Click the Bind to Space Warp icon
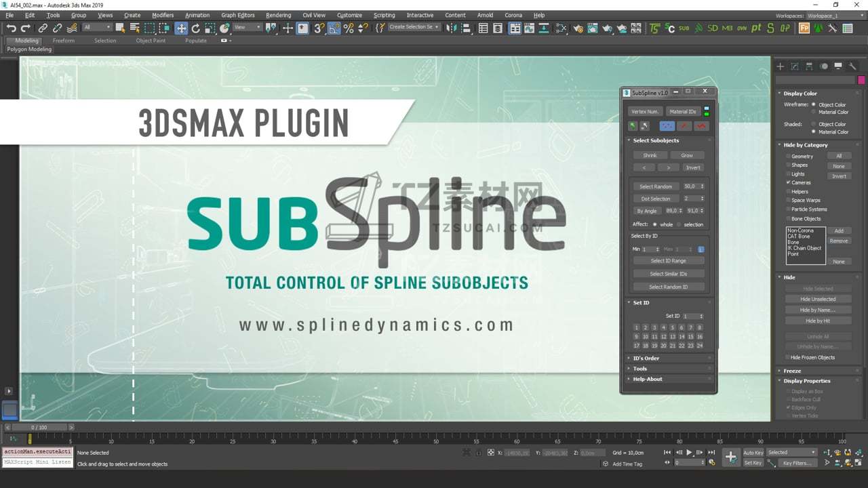Screen dimensions: 868x488 [x=72, y=28]
